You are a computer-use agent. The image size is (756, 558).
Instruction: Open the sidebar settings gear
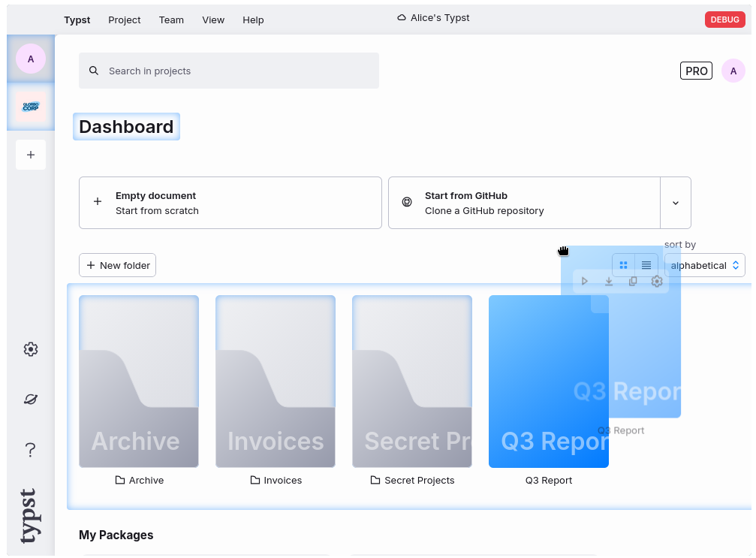(31, 349)
